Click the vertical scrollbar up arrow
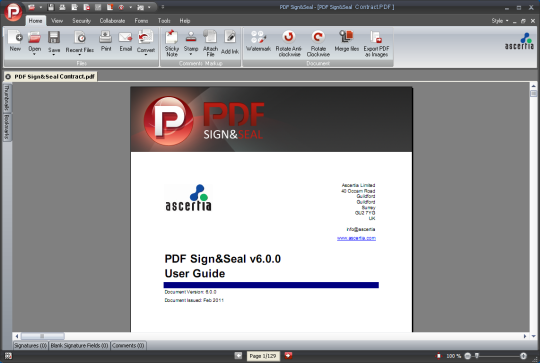This screenshot has width=540, height=363. click(533, 86)
